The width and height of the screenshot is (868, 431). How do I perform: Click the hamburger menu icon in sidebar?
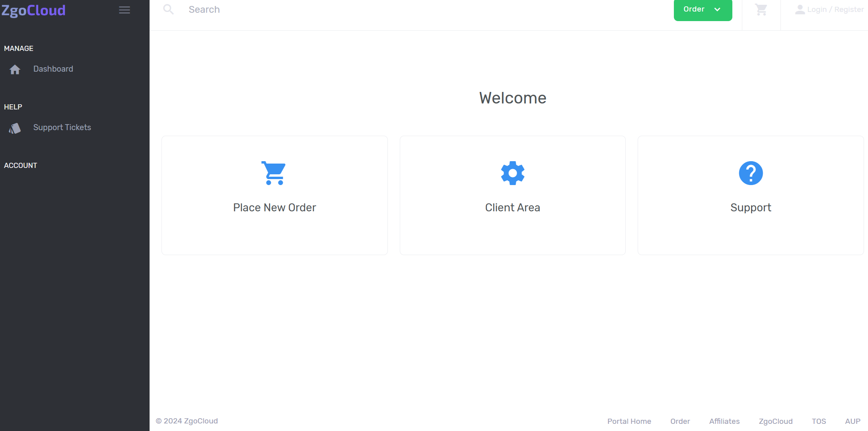pos(125,10)
